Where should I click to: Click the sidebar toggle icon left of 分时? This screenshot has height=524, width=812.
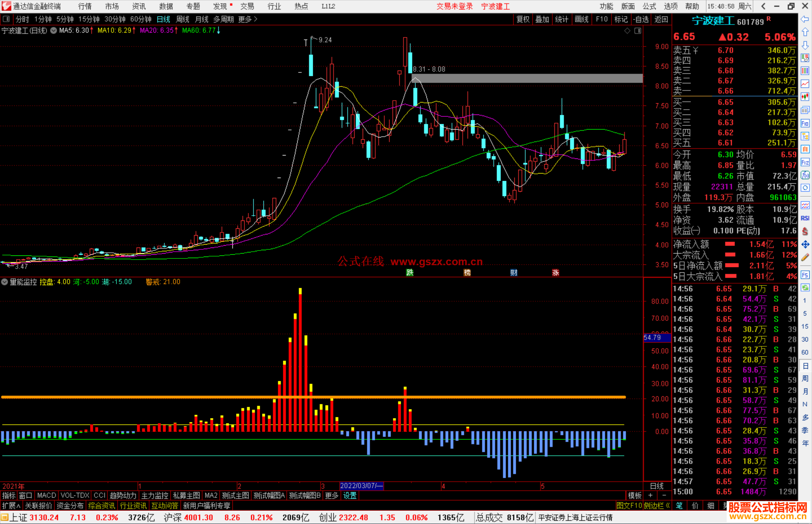point(6,19)
